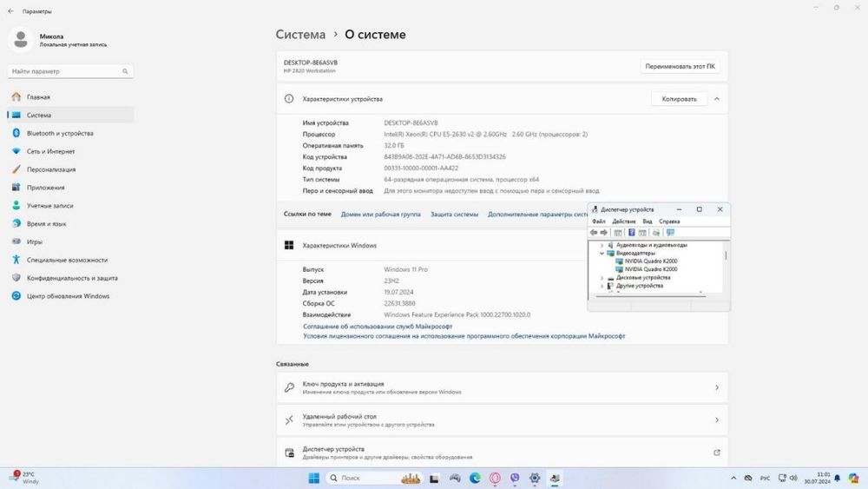
Task: Click Windows Start button on taskbar
Action: [x=314, y=478]
